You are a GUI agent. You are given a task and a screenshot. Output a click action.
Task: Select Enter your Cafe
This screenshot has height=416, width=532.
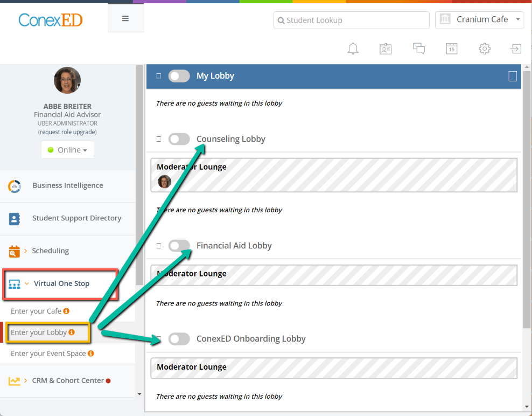pyautogui.click(x=36, y=311)
